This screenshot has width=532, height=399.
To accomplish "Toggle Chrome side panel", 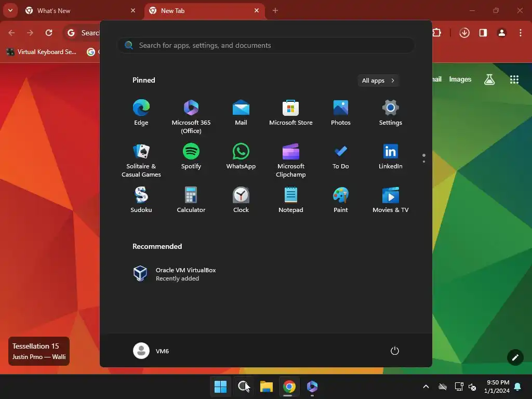I will [x=483, y=33].
